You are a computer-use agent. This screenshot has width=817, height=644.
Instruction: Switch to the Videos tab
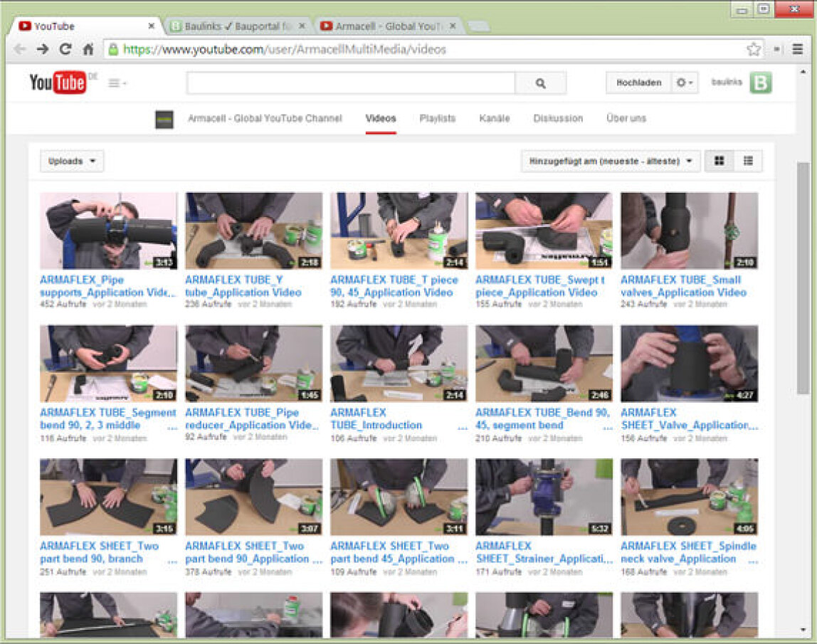tap(381, 119)
